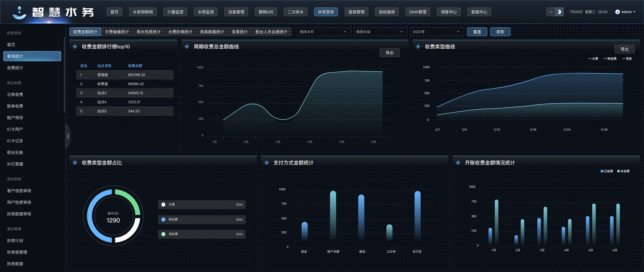The height and width of the screenshot is (272, 644).
Task: Toggle 已收费 legend in bar chart
Action: (x=607, y=171)
